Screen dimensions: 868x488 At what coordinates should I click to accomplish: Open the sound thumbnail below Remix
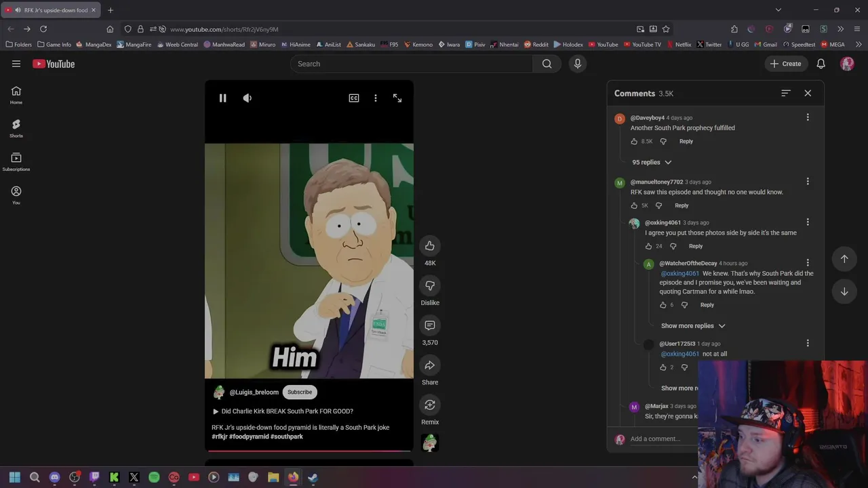click(x=430, y=443)
